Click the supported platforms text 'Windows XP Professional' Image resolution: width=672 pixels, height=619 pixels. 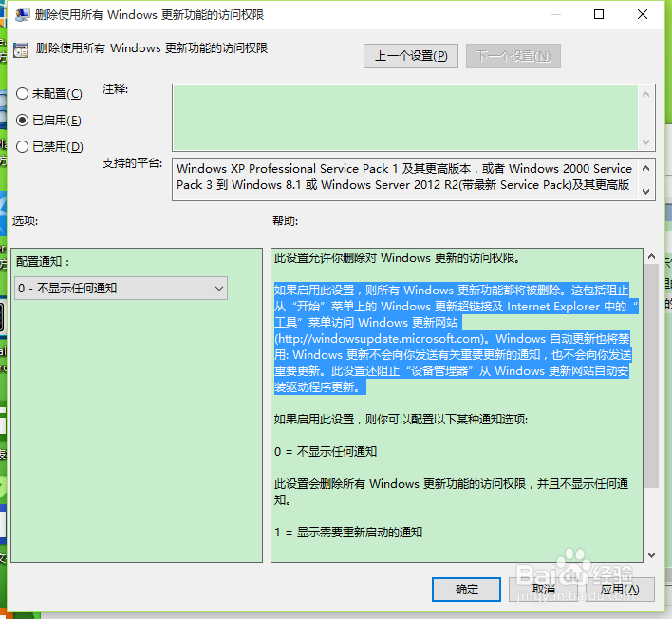[246, 168]
